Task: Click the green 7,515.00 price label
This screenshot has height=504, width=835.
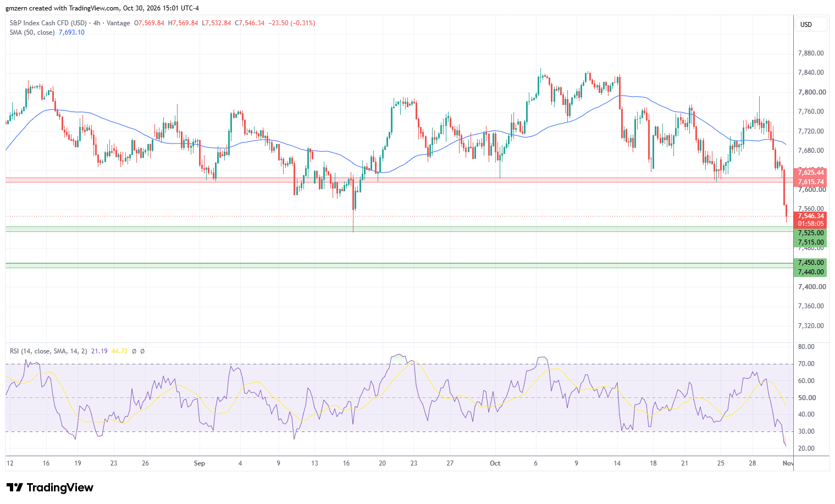Action: [x=811, y=242]
